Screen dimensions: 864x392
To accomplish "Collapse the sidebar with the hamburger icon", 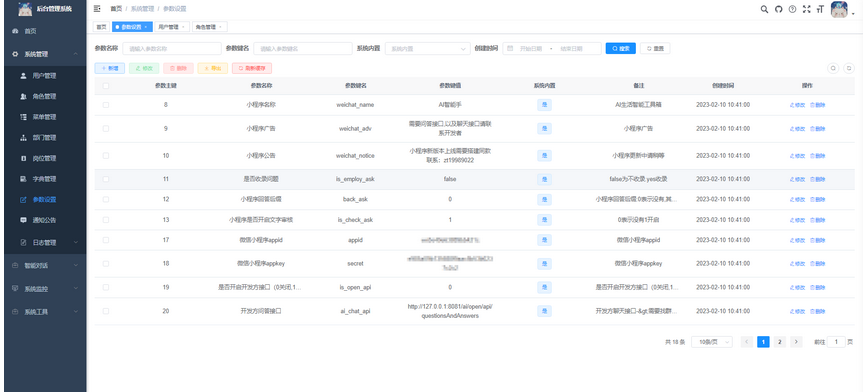I will tap(97, 9).
